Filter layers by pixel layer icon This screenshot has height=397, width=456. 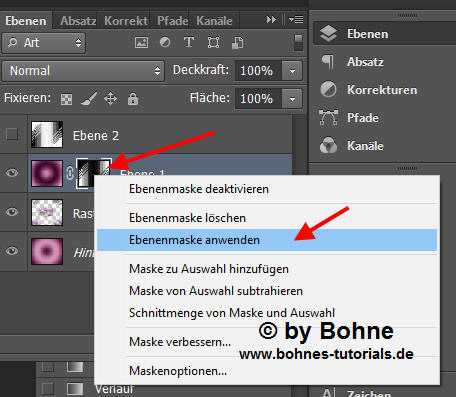click(141, 43)
